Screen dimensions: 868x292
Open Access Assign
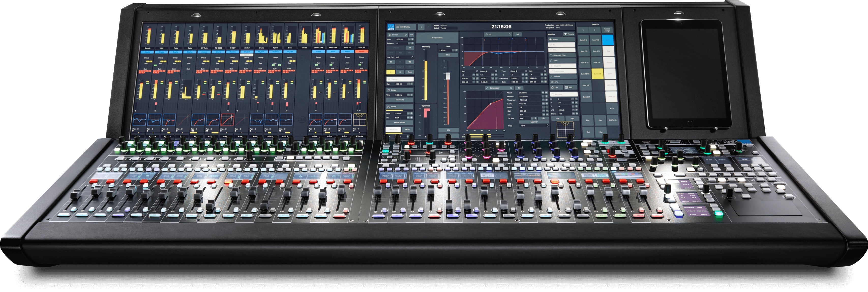click(607, 30)
